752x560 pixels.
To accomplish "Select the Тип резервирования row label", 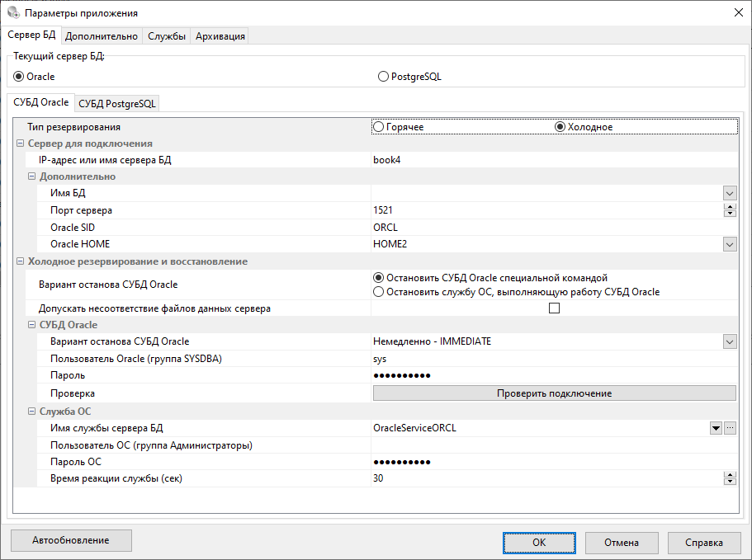I will 73,127.
